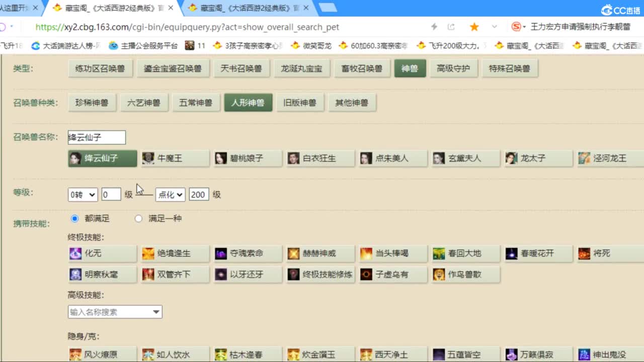Choose the 万籁俱寂 skill
644x362 pixels.
click(538, 354)
